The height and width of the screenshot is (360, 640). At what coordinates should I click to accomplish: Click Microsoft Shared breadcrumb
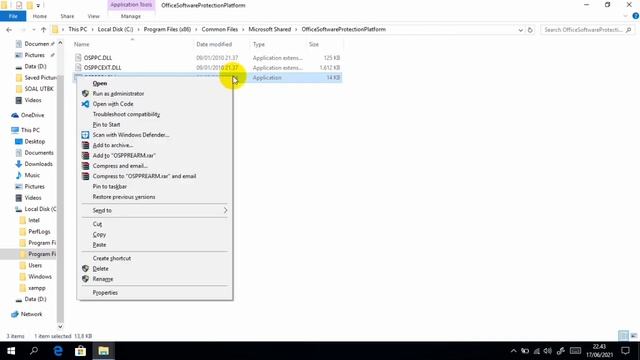coord(270,29)
